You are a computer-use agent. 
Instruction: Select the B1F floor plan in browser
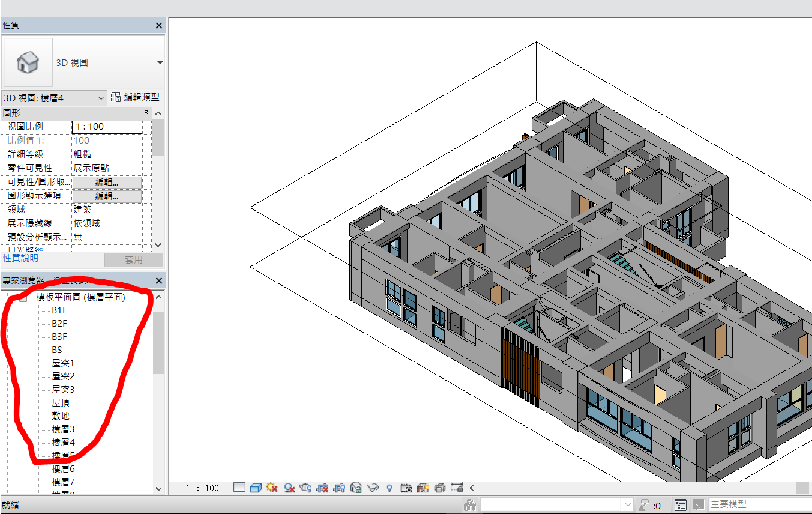[59, 310]
